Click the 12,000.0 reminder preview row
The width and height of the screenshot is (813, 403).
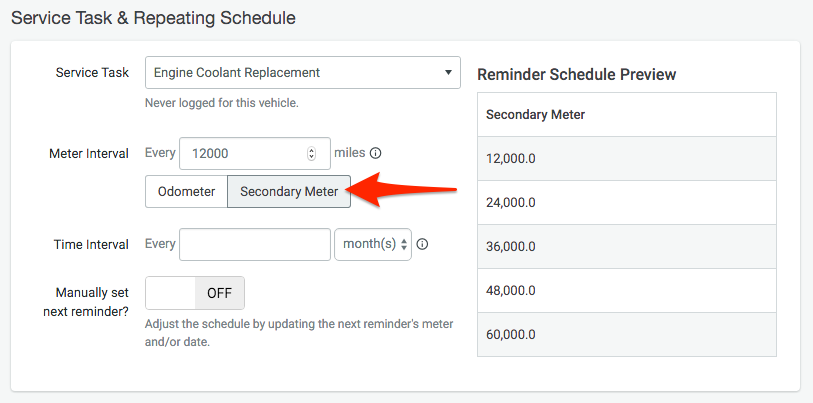(x=626, y=158)
